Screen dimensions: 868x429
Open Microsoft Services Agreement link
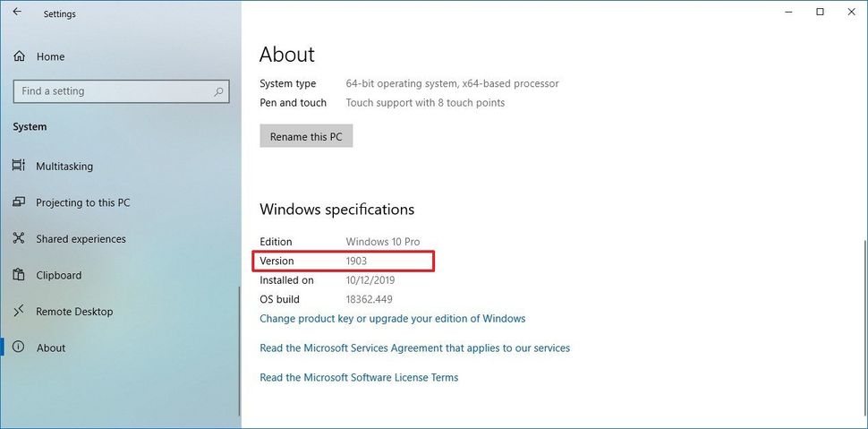pos(414,348)
